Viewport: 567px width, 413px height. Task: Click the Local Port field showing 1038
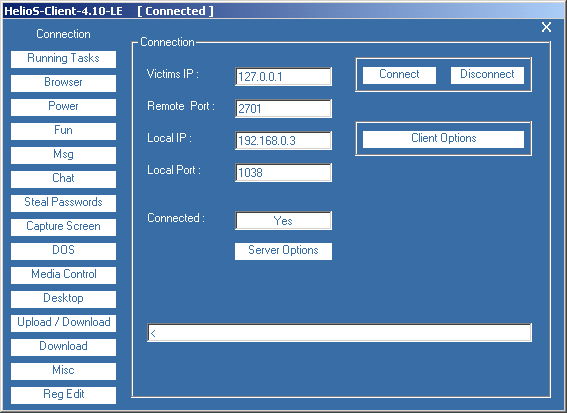tap(283, 173)
